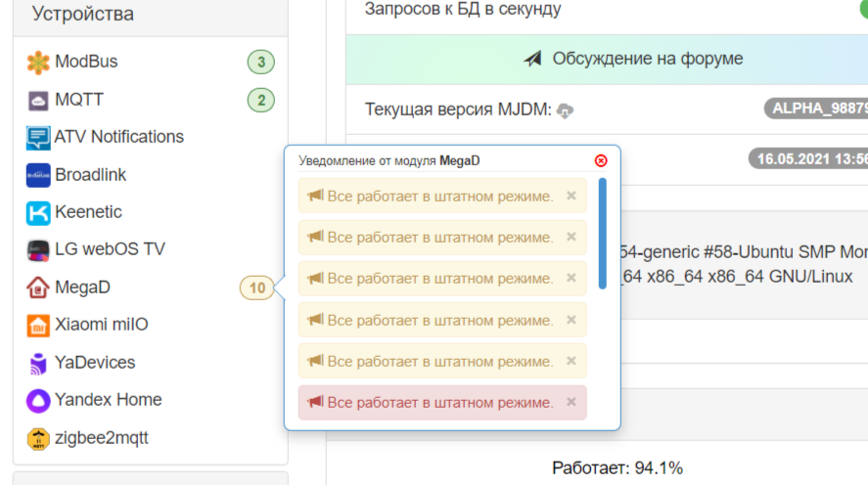Click megaphone icon in the red notification

[315, 402]
